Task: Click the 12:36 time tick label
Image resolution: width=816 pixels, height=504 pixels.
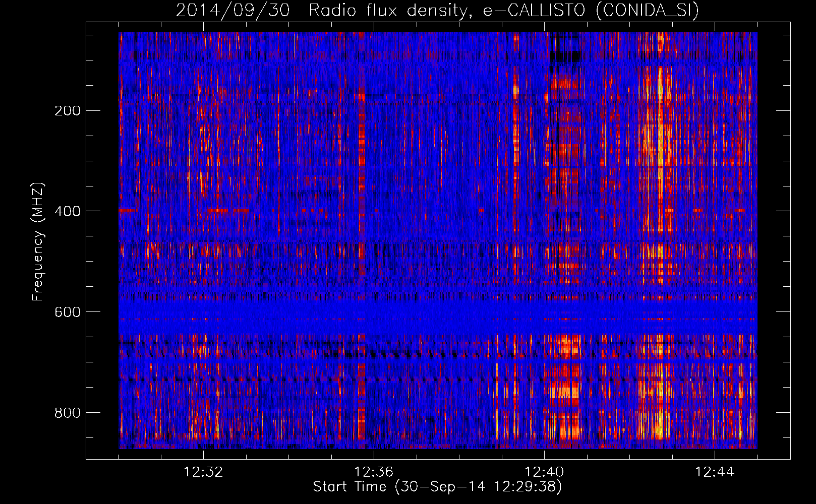Action: tap(374, 472)
